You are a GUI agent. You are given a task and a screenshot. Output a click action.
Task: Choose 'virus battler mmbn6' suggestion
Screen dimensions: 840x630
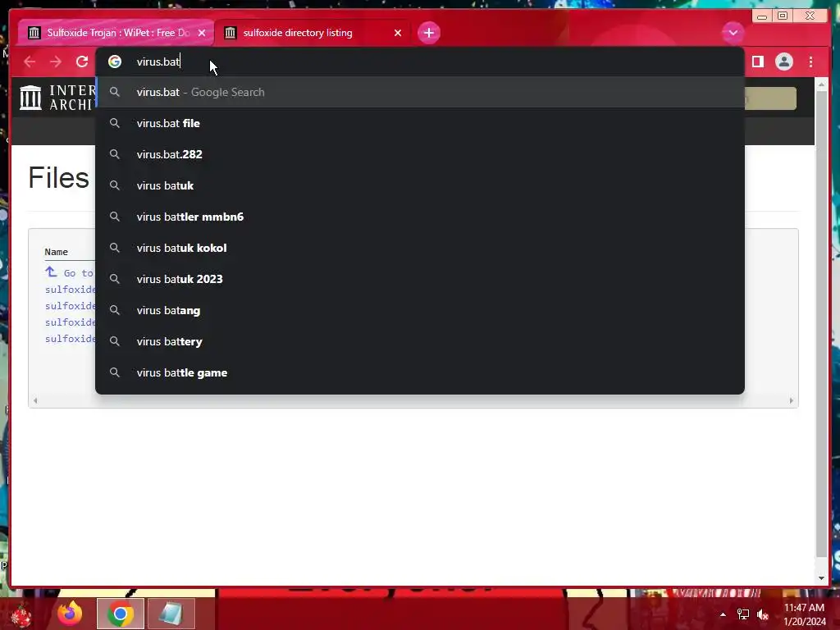click(419, 217)
